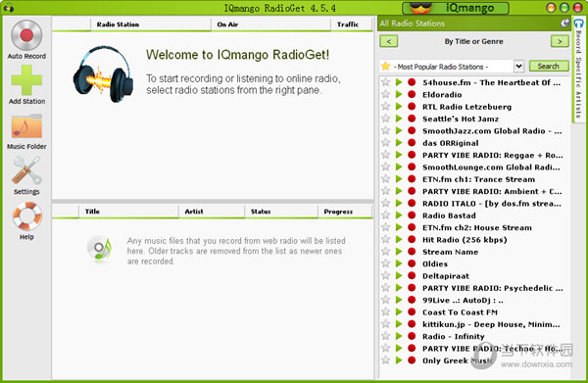588x383 pixels.
Task: Toggle star for Hit Radio (256 kbps)
Action: pyautogui.click(x=385, y=239)
